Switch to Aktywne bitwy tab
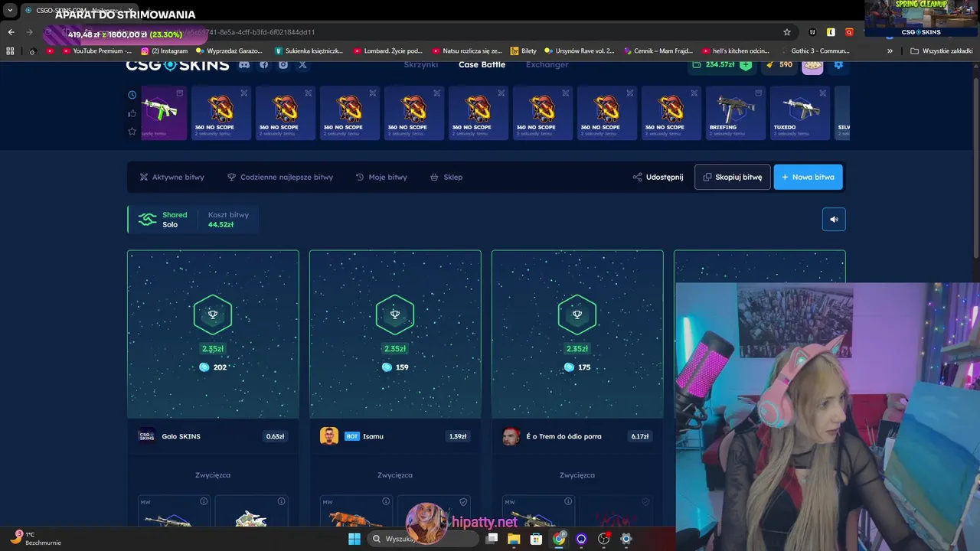 click(171, 177)
